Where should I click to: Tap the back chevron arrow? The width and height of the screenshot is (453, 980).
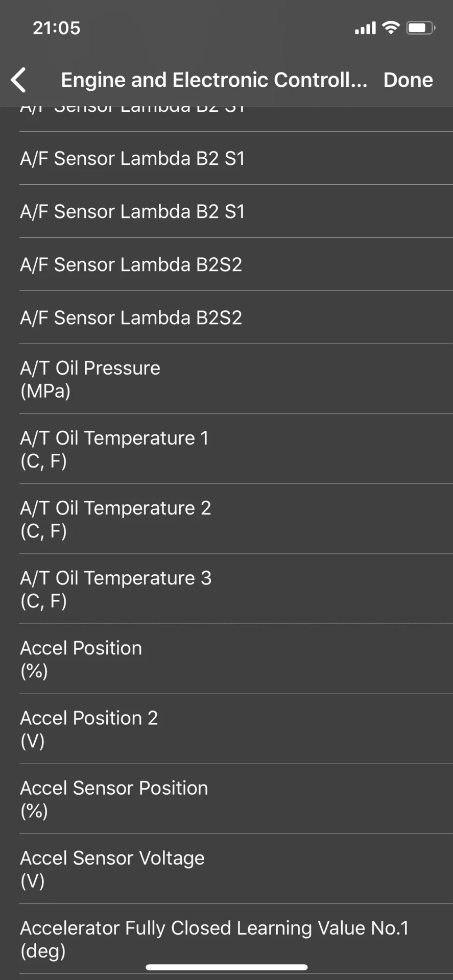(x=19, y=80)
